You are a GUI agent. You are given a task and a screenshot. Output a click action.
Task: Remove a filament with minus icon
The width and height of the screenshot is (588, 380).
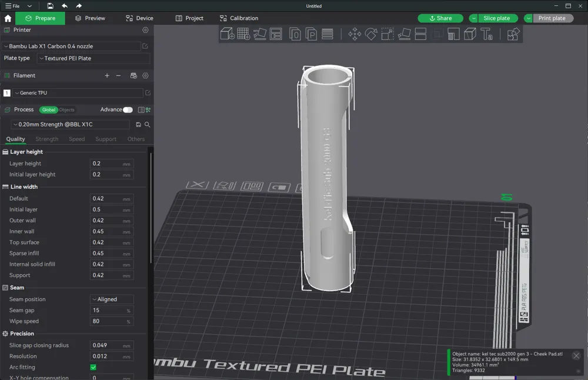(119, 75)
